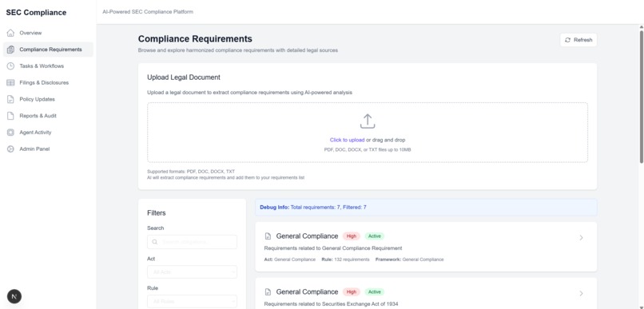This screenshot has height=309, width=644.
Task: Click the Agent Activity chip icon
Action: pos(10,133)
